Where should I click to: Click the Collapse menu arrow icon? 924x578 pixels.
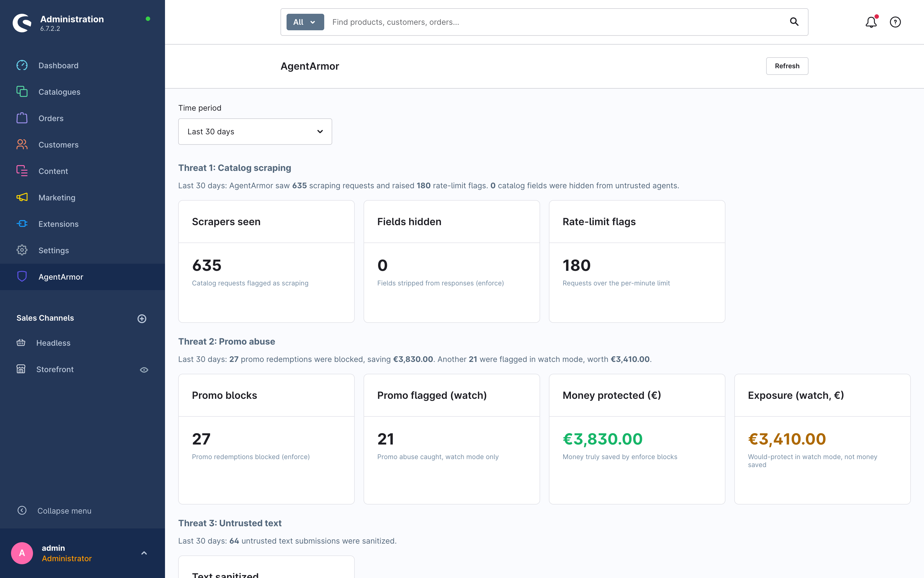[22, 510]
